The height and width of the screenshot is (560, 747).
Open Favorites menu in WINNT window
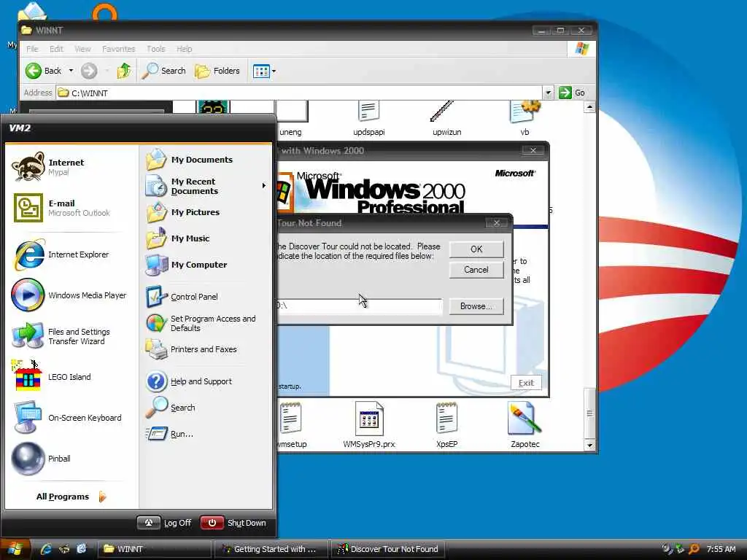click(119, 49)
